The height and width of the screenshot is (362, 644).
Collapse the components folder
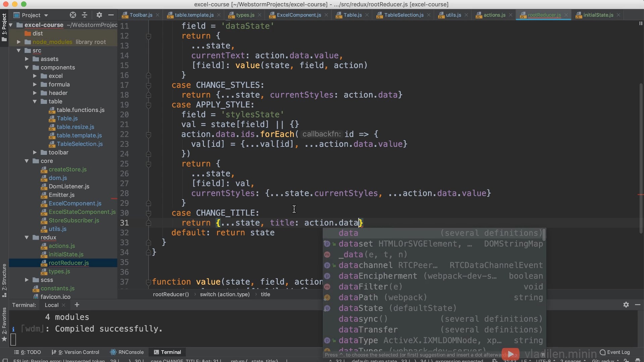27,67
